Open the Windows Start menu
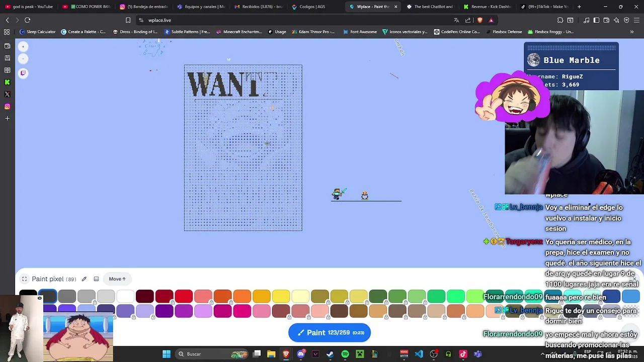 166,354
